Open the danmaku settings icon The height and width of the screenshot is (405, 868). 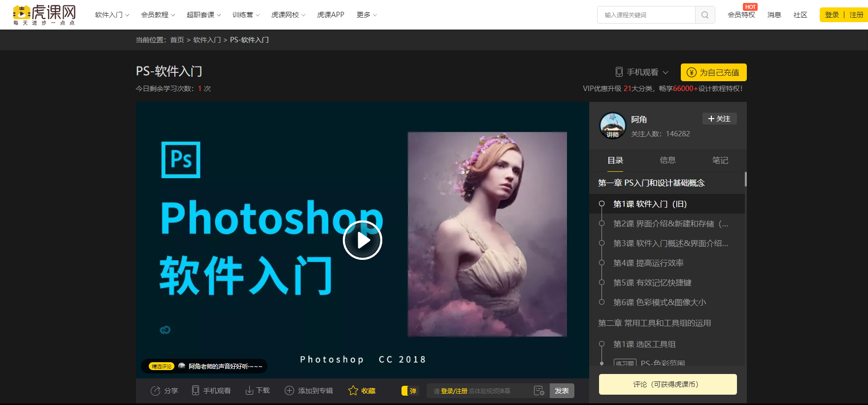(539, 391)
